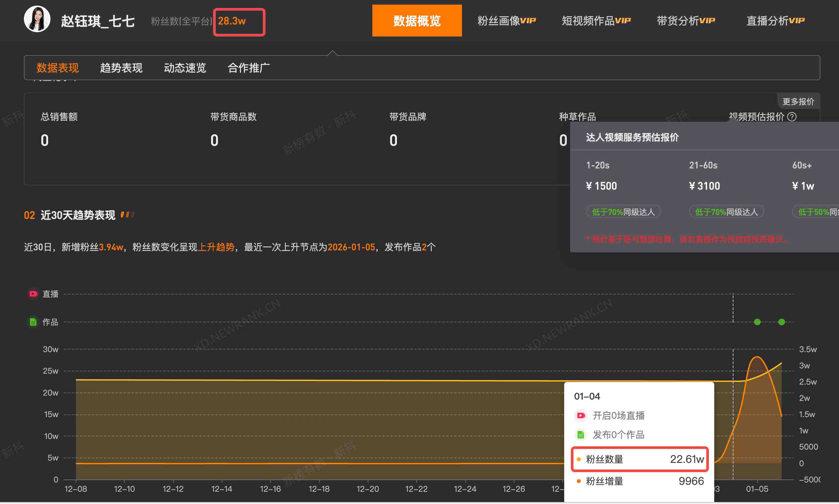Open the 直播分析 VIP tab
The width and height of the screenshot is (839, 504).
775,21
